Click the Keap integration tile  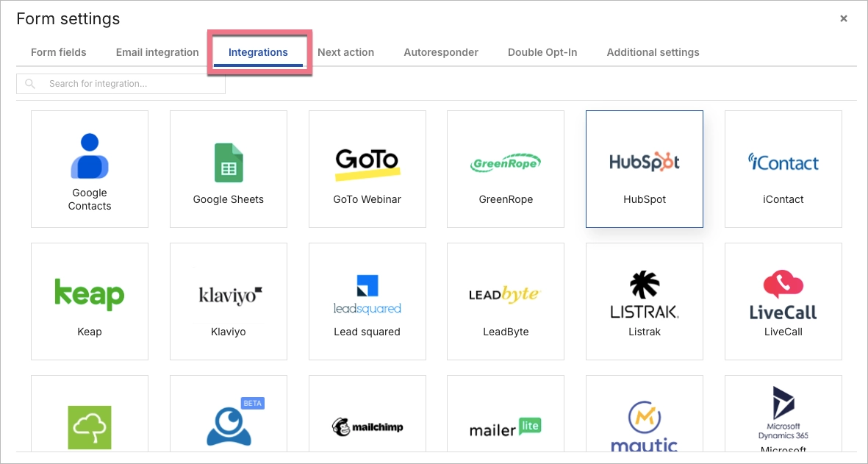coord(89,301)
